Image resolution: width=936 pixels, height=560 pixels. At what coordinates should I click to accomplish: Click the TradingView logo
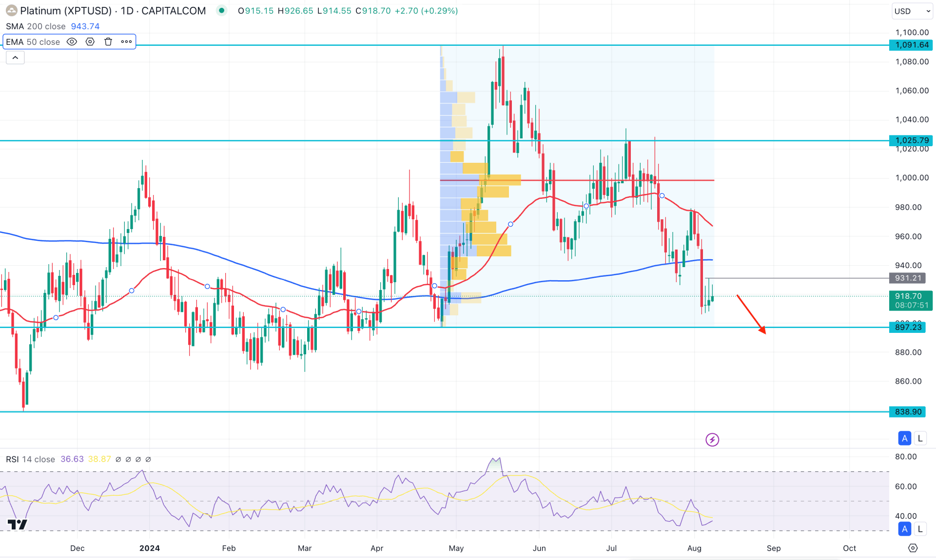[18, 524]
